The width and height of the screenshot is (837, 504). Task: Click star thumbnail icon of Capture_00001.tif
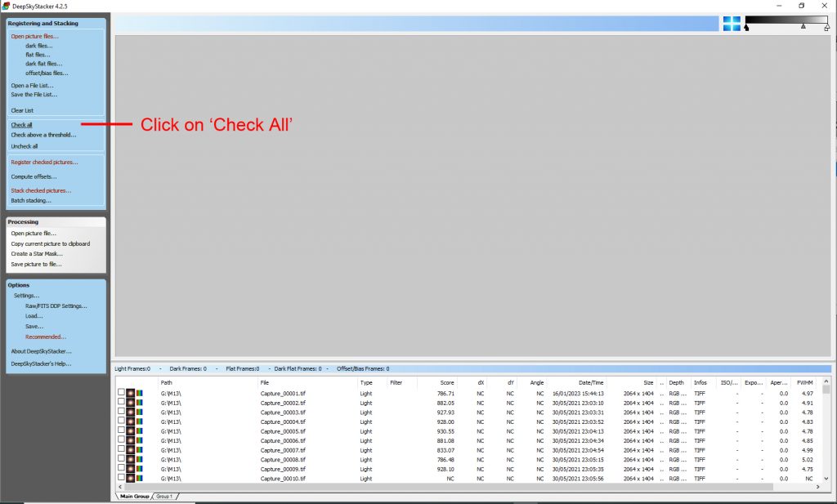130,394
